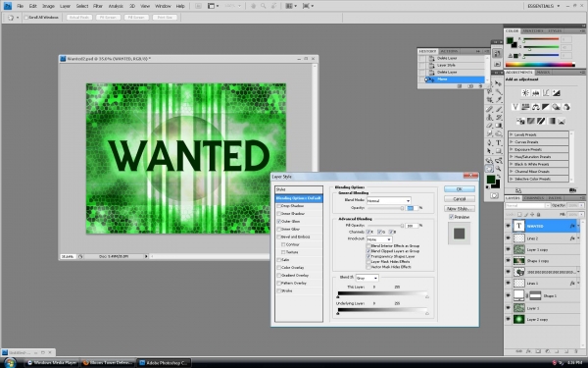588x368 pixels.
Task: Expand the Selective Color Presets list
Action: (x=512, y=179)
